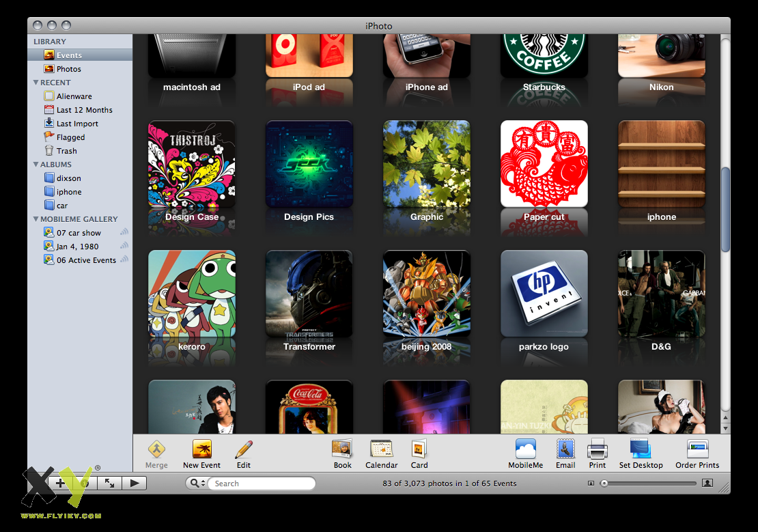The width and height of the screenshot is (758, 532).
Task: Select the Graphic event thumbnail
Action: click(x=426, y=164)
